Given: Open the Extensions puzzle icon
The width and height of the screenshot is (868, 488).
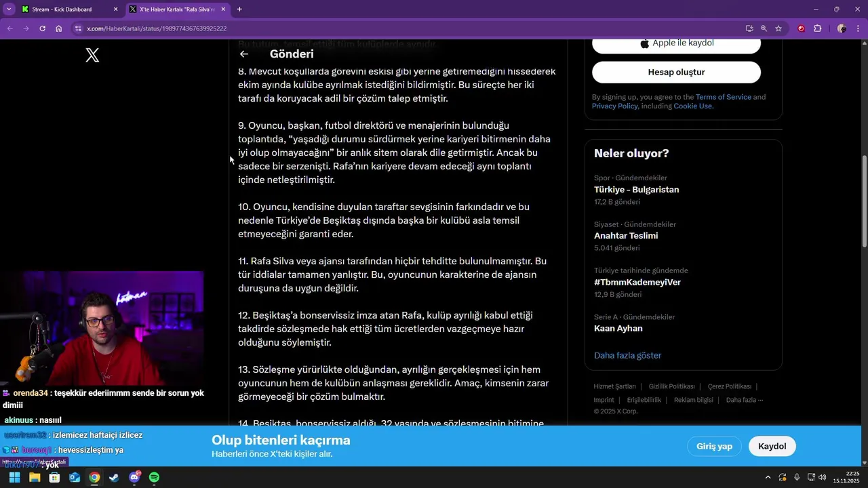Looking at the screenshot, I should point(817,28).
